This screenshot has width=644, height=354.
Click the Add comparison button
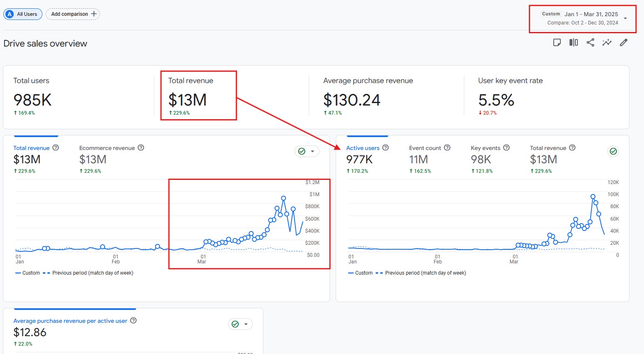tap(73, 14)
